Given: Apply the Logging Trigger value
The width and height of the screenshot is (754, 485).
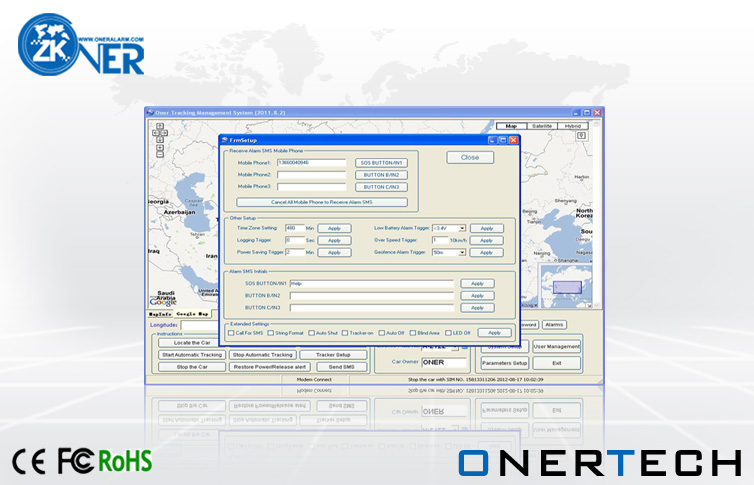Looking at the screenshot, I should tap(334, 240).
